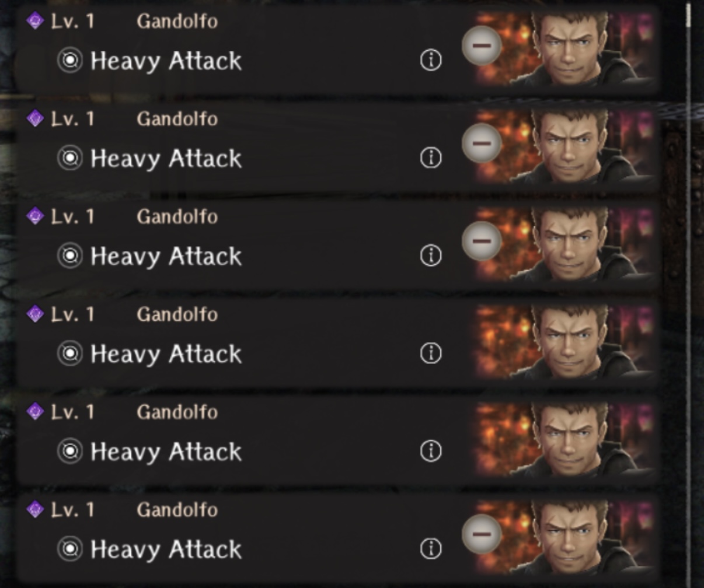
Task: Deselect third Gandolfo using minus button
Action: coord(482,241)
